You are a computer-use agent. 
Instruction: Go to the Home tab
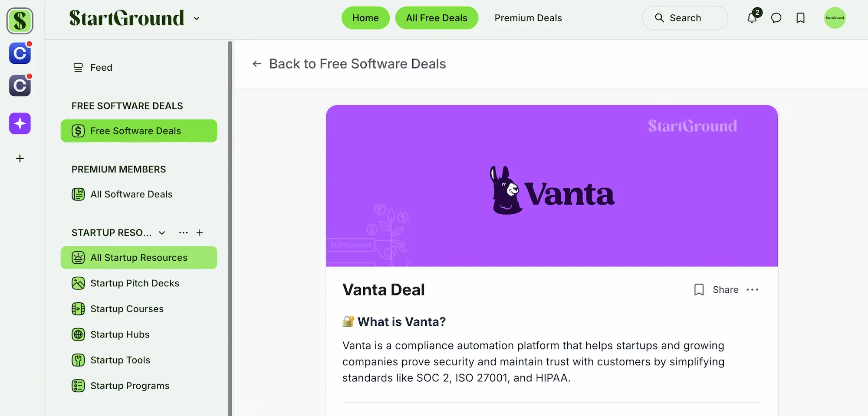click(x=365, y=18)
